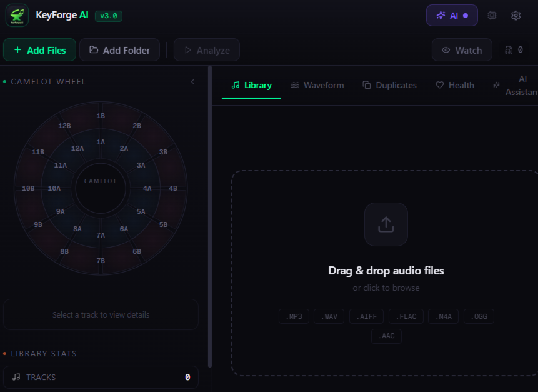Open the AI sparkle button
The height and width of the screenshot is (392, 538).
coord(452,16)
